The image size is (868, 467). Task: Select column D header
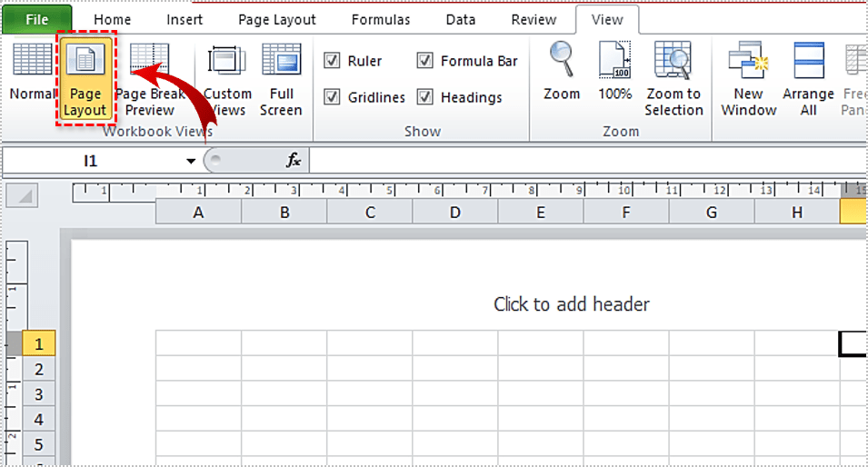coord(454,213)
